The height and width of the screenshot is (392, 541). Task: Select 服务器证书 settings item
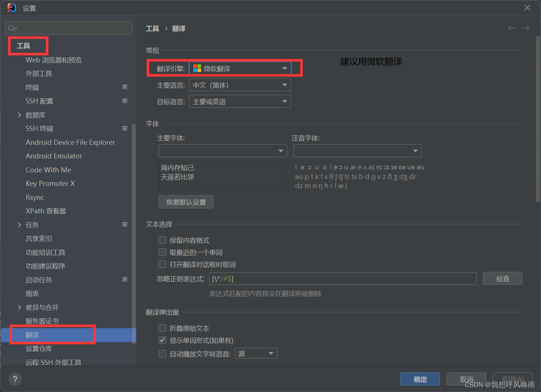click(x=42, y=321)
